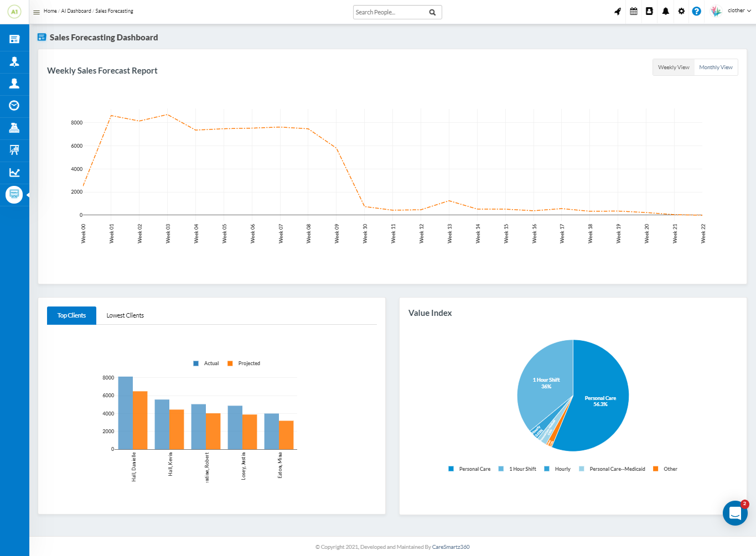Open the newspaper dashboard sidebar icon
The height and width of the screenshot is (556, 756).
[14, 39]
